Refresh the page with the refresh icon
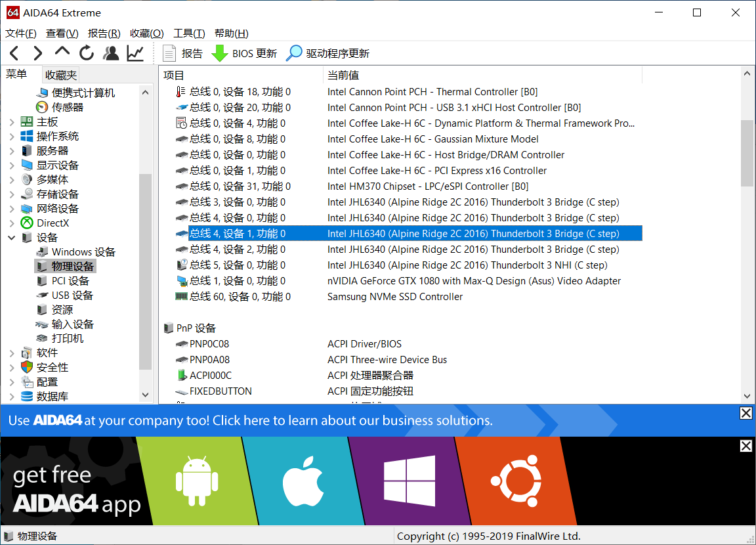756x545 pixels. 87,53
